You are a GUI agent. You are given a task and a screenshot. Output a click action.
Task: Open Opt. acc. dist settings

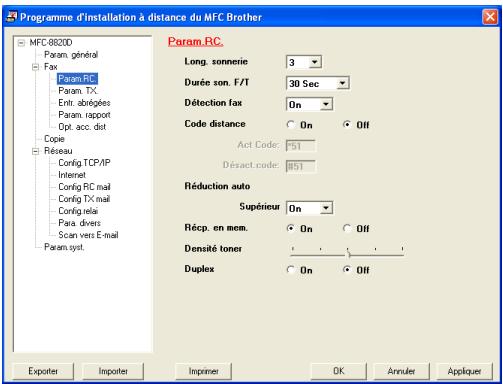[82, 127]
